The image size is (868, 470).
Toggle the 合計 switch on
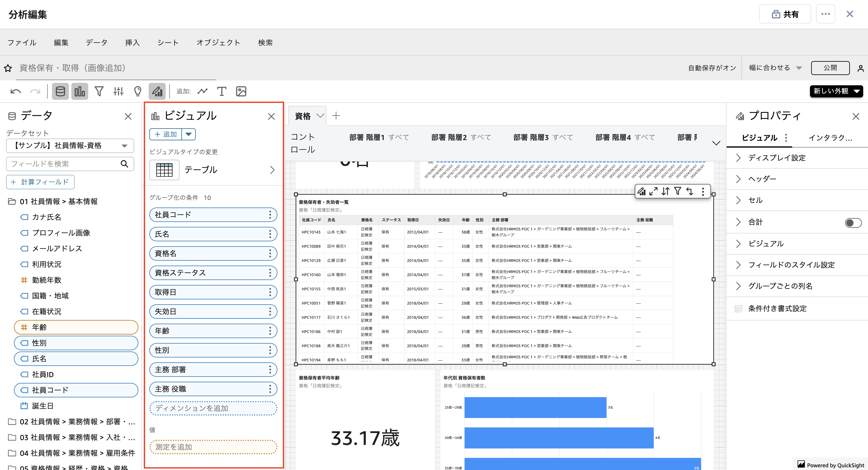click(x=853, y=223)
